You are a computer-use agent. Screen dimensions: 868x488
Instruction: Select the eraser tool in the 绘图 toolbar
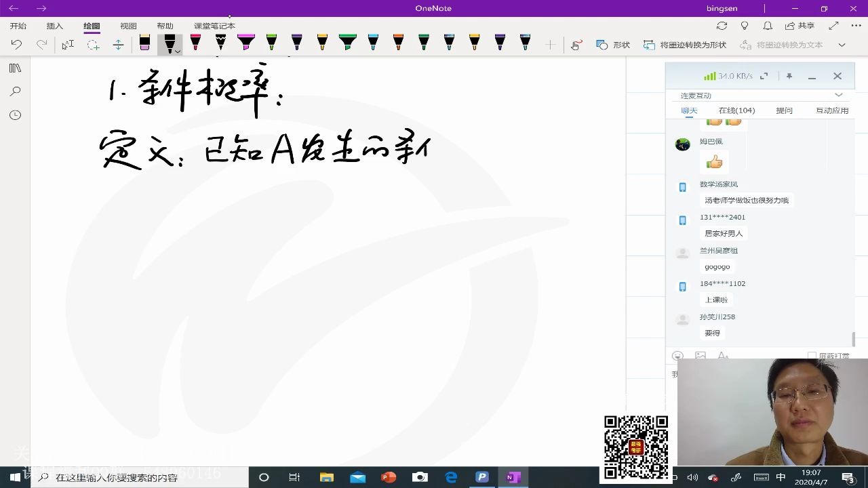[144, 43]
